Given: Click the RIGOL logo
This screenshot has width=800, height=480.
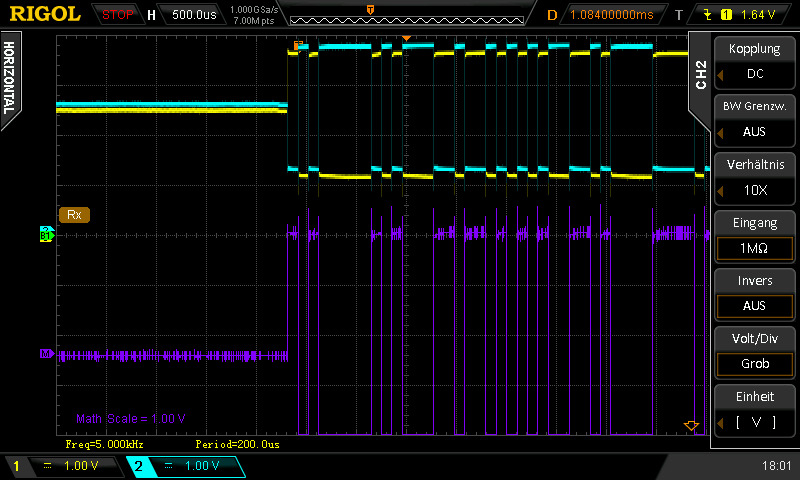Looking at the screenshot, I should (46, 14).
